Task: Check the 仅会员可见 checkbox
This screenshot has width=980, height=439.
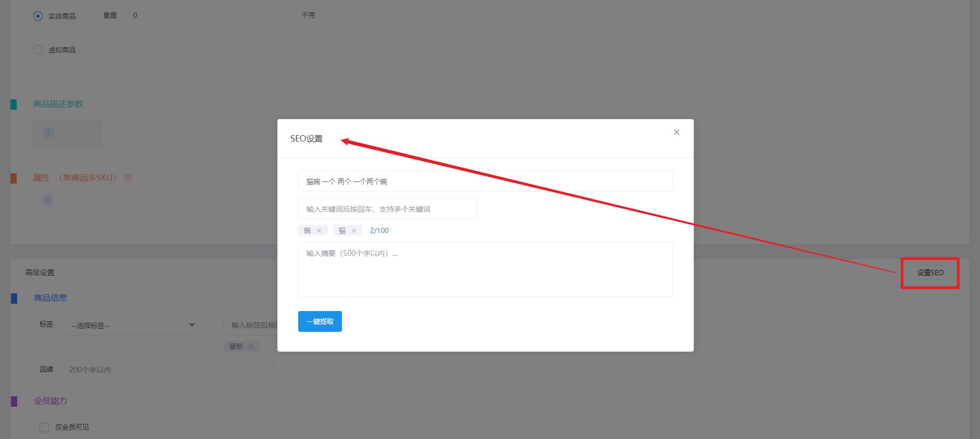Action: (44, 427)
